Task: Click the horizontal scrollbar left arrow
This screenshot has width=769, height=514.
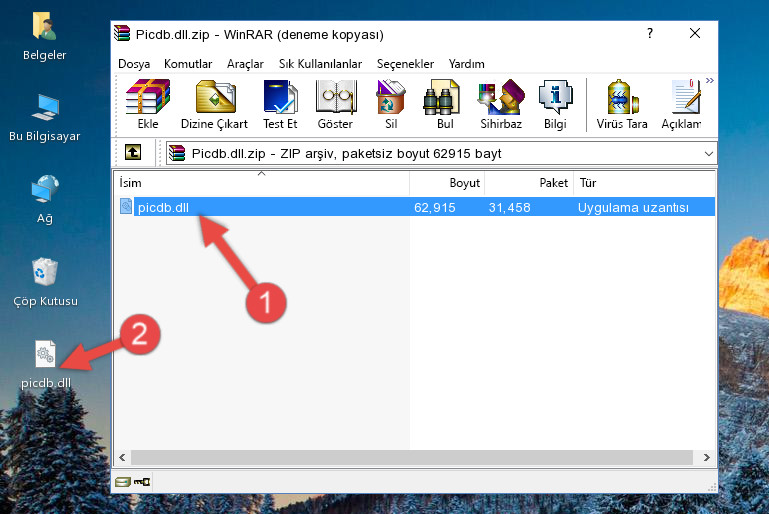Action: pyautogui.click(x=123, y=458)
